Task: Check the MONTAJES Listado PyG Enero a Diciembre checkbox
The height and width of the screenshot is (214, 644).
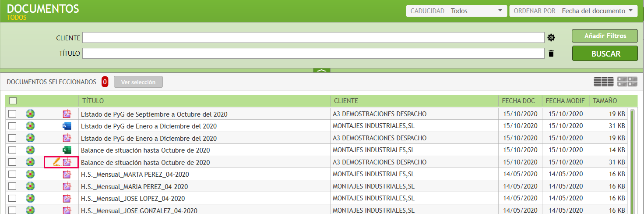Action: (x=13, y=126)
